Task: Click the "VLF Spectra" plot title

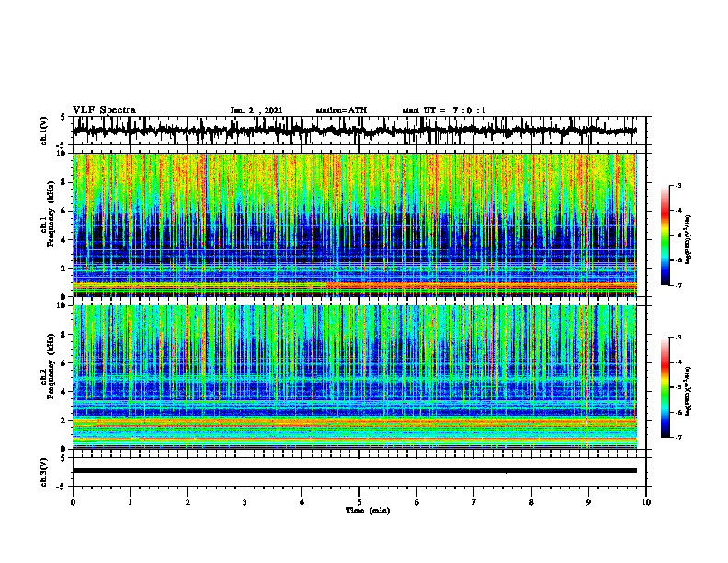Action: (104, 110)
